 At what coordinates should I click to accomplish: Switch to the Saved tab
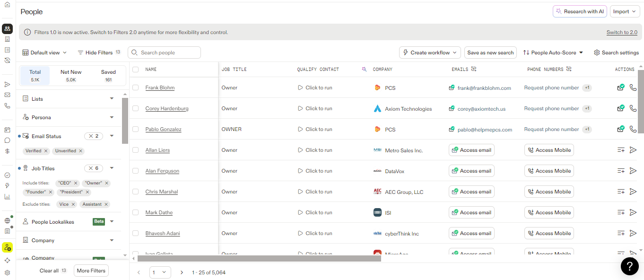[x=108, y=75]
